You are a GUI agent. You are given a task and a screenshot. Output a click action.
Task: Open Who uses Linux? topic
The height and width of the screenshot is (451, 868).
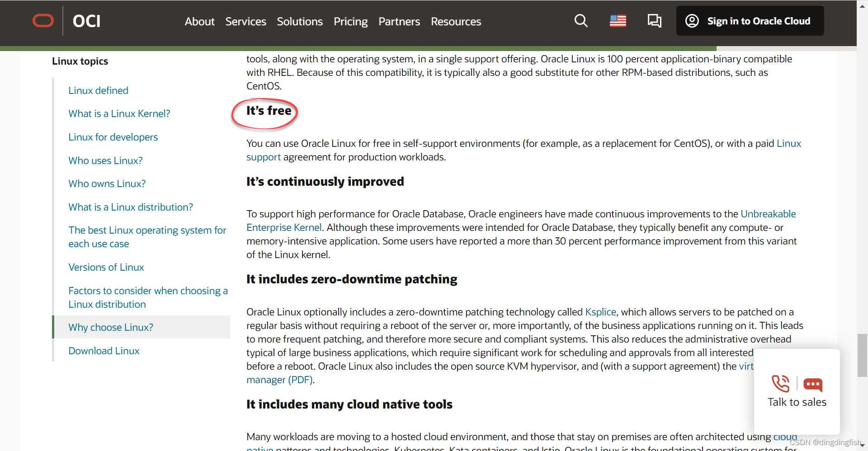point(105,160)
